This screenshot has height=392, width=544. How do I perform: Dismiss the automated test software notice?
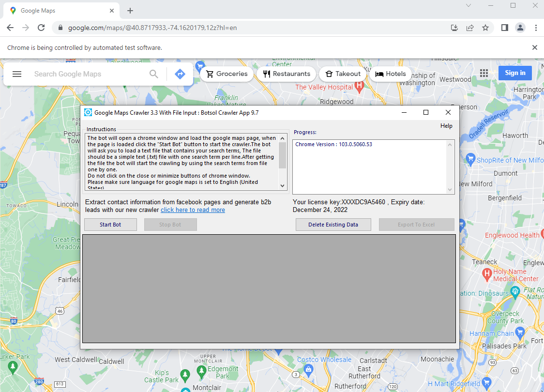coord(535,47)
